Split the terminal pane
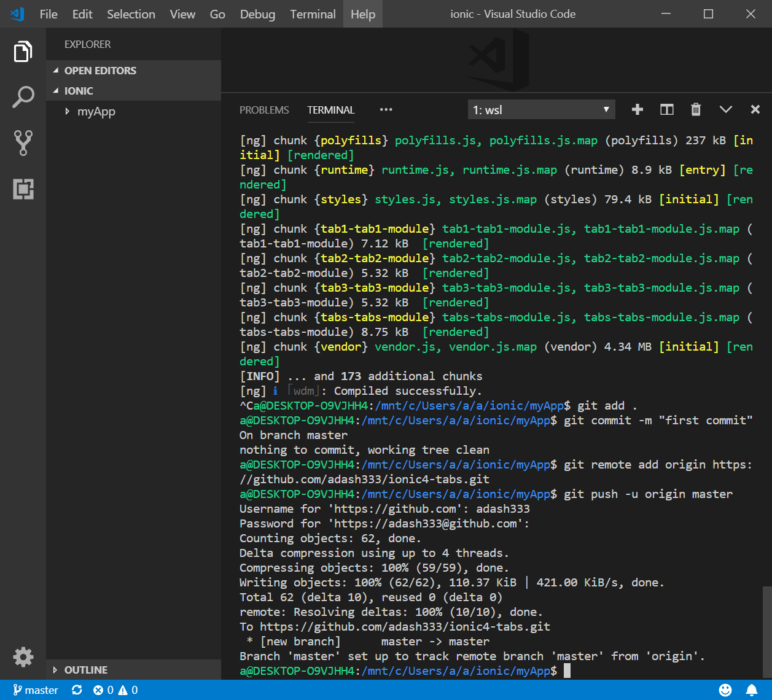 click(x=666, y=109)
